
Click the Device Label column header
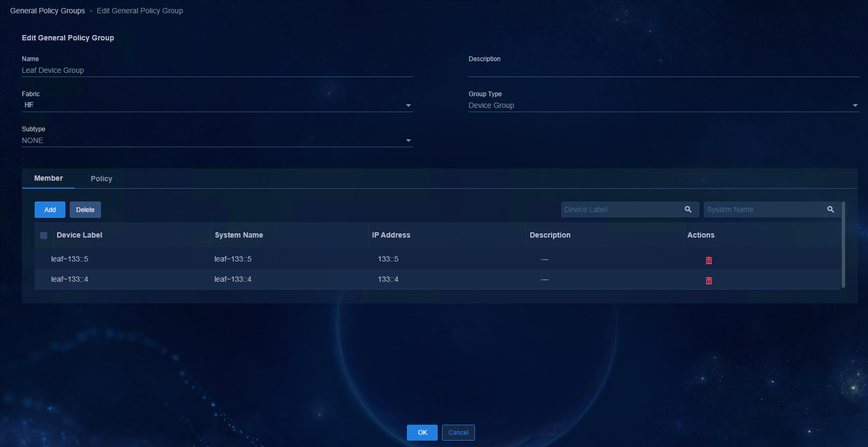[x=79, y=235]
